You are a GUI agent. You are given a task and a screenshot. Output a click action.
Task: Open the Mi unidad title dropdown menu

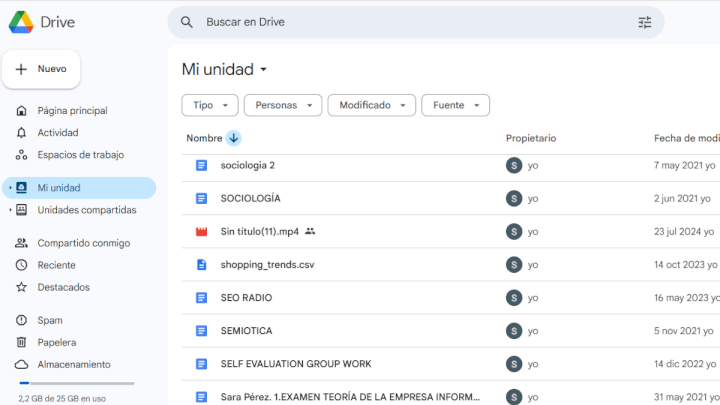pyautogui.click(x=225, y=69)
